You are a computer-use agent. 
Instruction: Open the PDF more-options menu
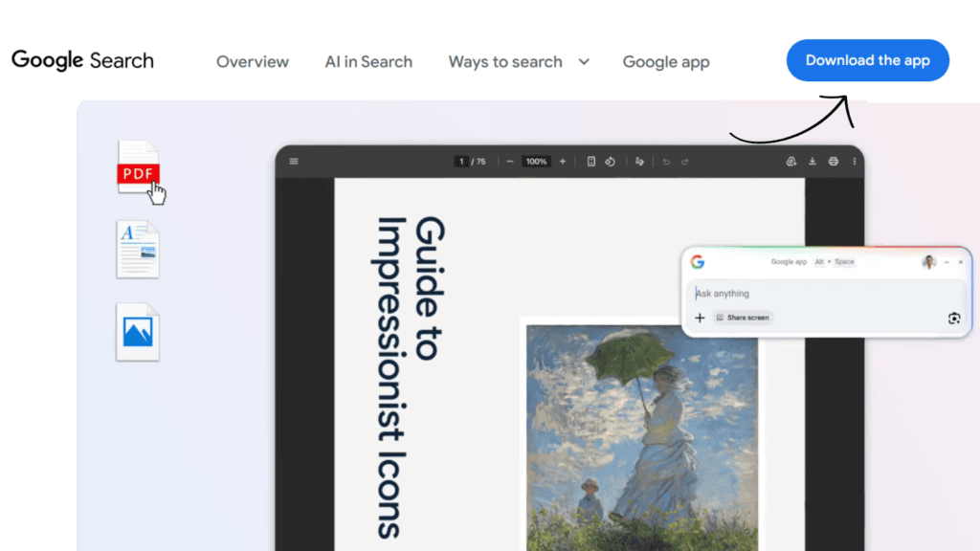[855, 162]
